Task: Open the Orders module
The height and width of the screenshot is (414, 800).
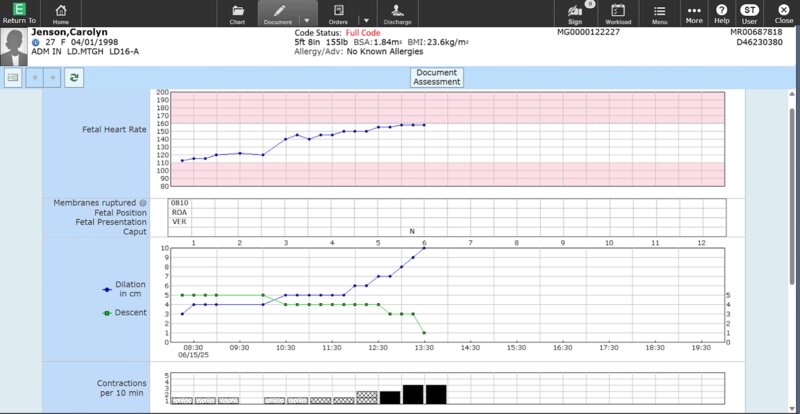Action: pos(338,13)
